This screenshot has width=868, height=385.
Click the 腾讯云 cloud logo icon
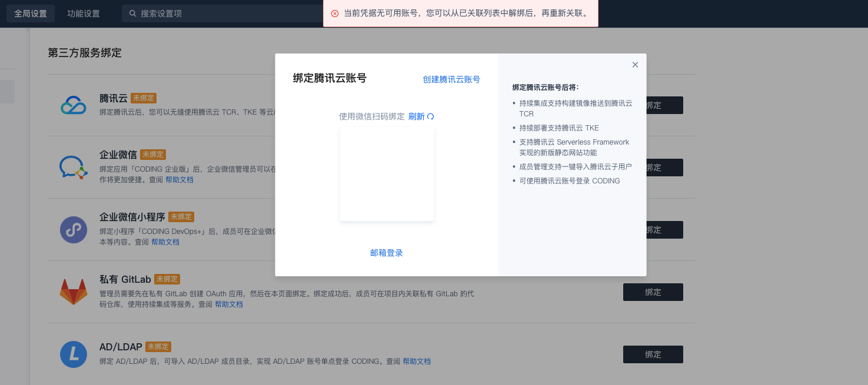(74, 105)
